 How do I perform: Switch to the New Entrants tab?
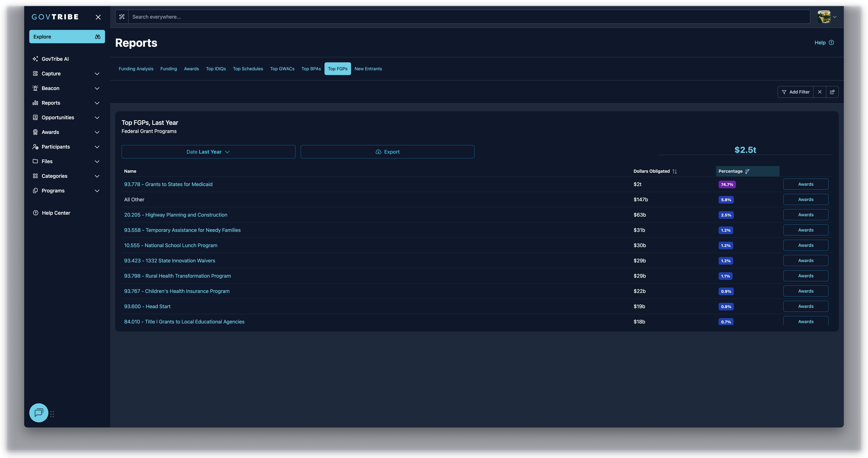(368, 69)
